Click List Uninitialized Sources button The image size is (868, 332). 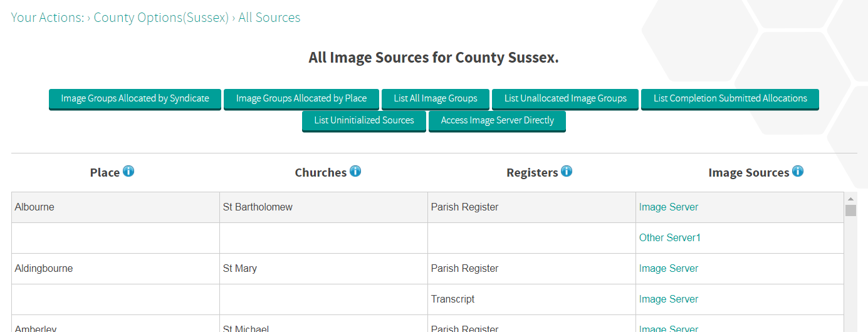coord(364,121)
